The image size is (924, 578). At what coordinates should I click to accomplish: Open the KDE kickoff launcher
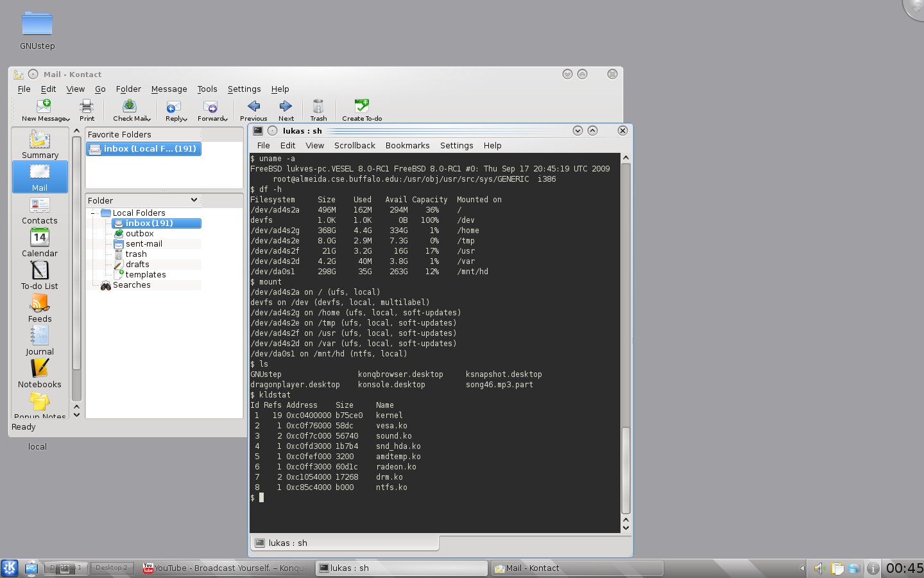click(x=10, y=568)
